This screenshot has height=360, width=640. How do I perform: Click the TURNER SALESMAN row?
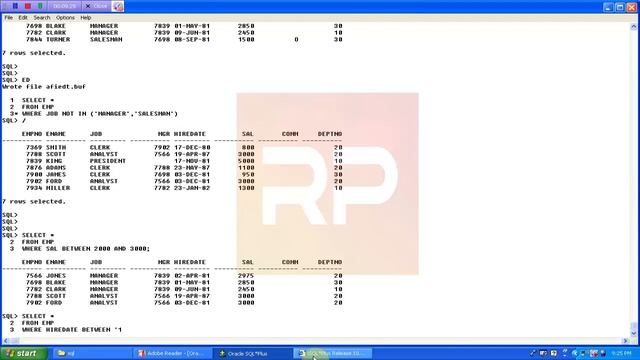pyautogui.click(x=184, y=39)
